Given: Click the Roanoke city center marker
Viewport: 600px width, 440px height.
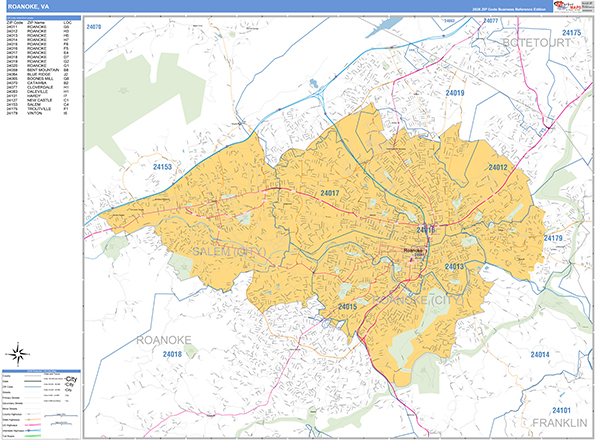Looking at the screenshot, I should [414, 251].
